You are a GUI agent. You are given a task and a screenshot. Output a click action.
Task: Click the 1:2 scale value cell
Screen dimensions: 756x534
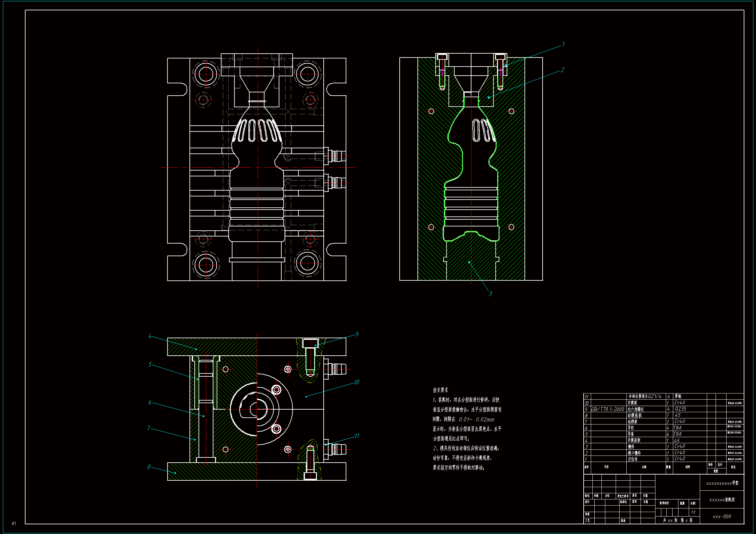(x=693, y=512)
